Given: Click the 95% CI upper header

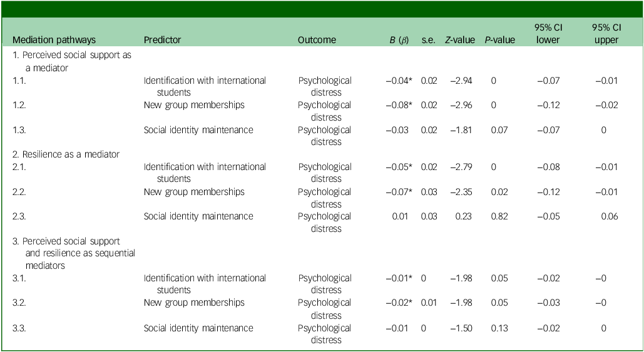Looking at the screenshot, I should tap(606, 34).
